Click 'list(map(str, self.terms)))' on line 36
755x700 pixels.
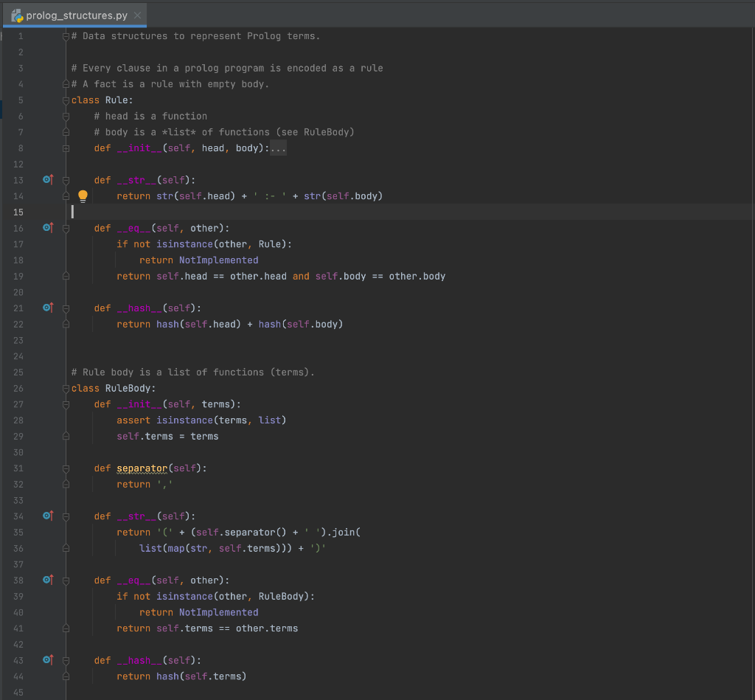[215, 548]
